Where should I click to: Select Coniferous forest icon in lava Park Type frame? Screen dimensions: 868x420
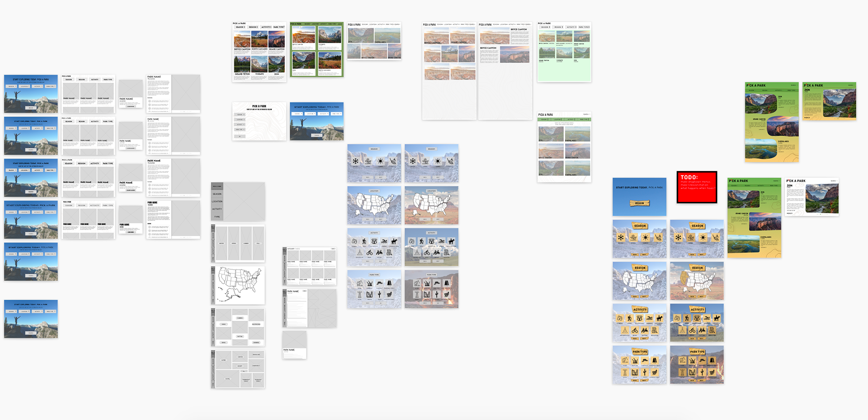pos(712,360)
